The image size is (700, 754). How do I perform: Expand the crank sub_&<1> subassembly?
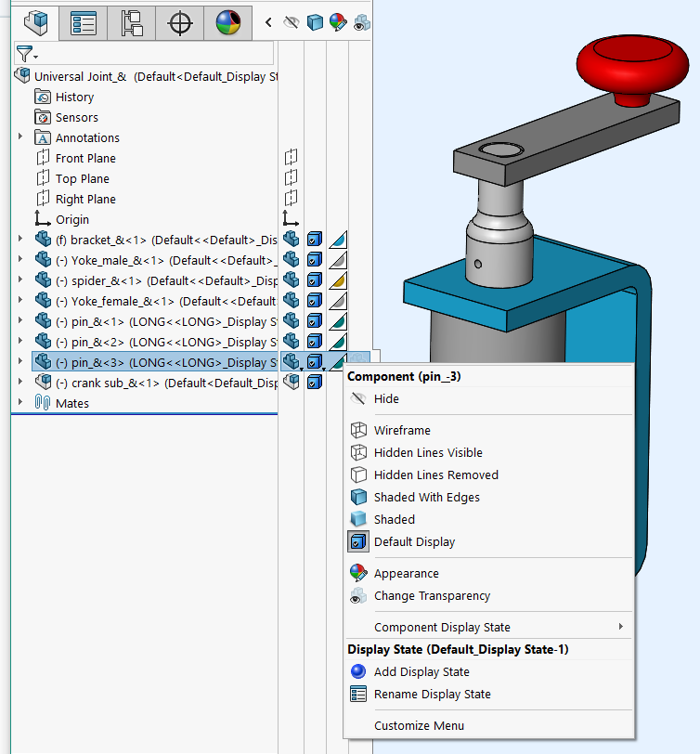tap(20, 383)
